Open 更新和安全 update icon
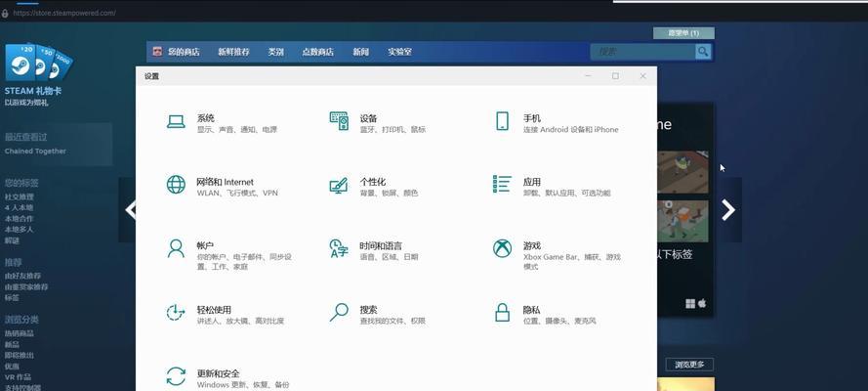This screenshot has width=868, height=391. coord(176,376)
